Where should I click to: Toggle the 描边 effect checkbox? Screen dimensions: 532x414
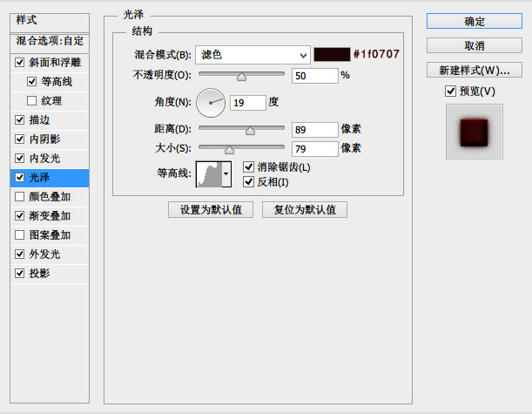20,120
